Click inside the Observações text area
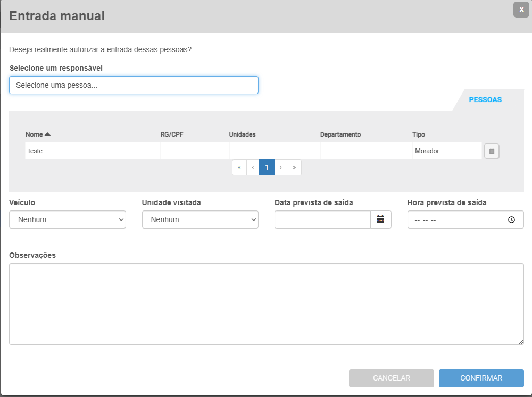The image size is (532, 397). point(266,303)
